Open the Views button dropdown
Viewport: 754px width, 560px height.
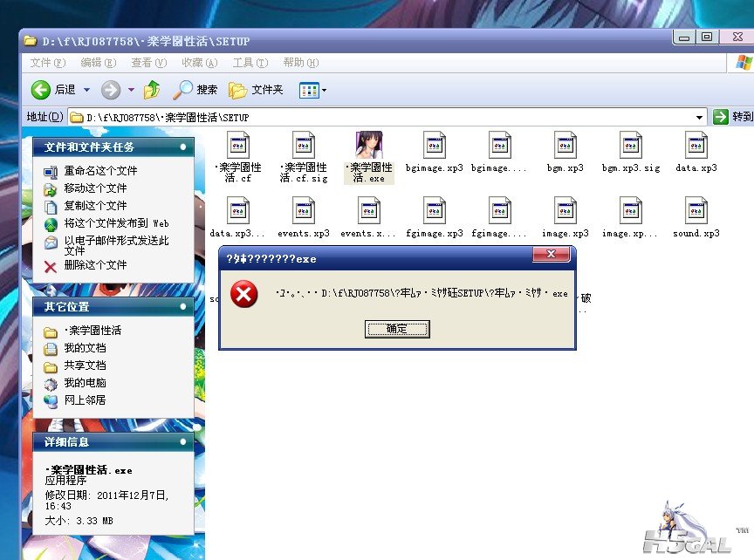pyautogui.click(x=312, y=90)
